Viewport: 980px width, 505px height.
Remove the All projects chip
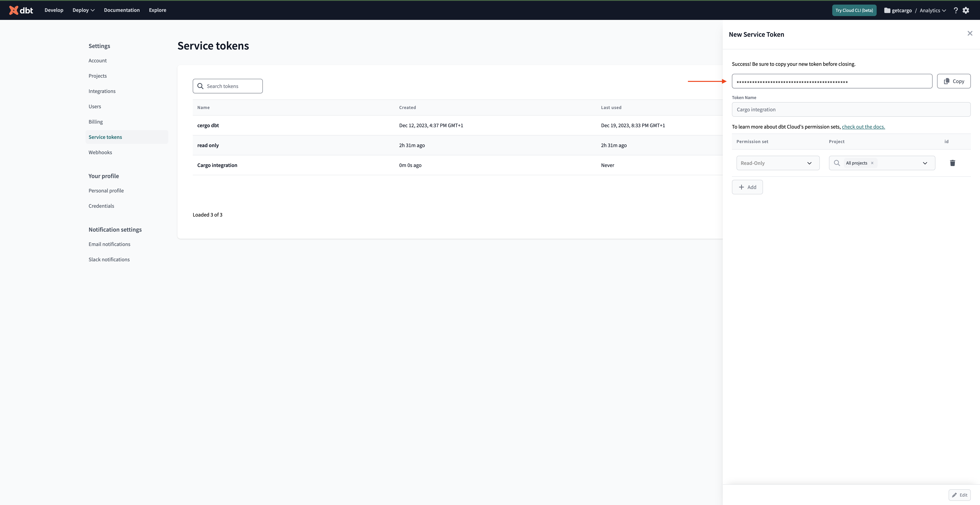[872, 163]
